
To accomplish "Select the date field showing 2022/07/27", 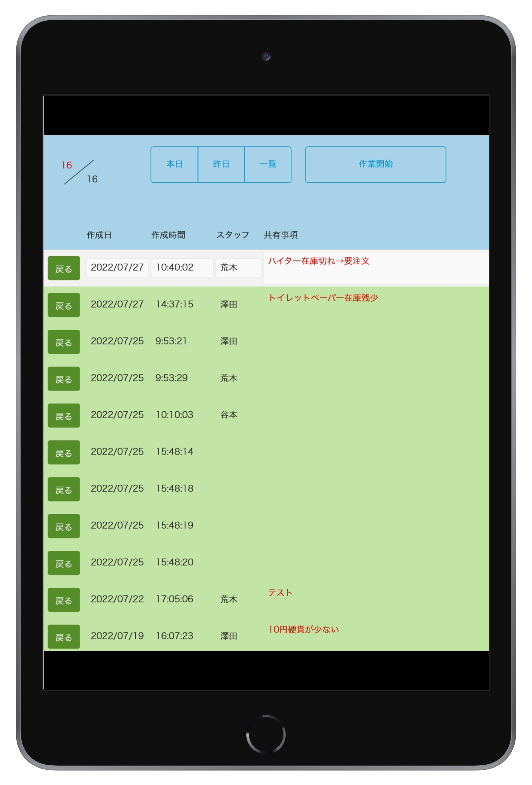I will (117, 268).
